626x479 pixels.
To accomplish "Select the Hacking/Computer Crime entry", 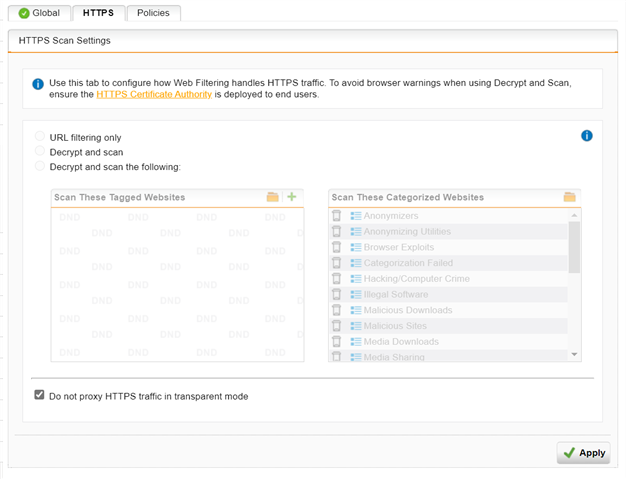I will pos(417,279).
